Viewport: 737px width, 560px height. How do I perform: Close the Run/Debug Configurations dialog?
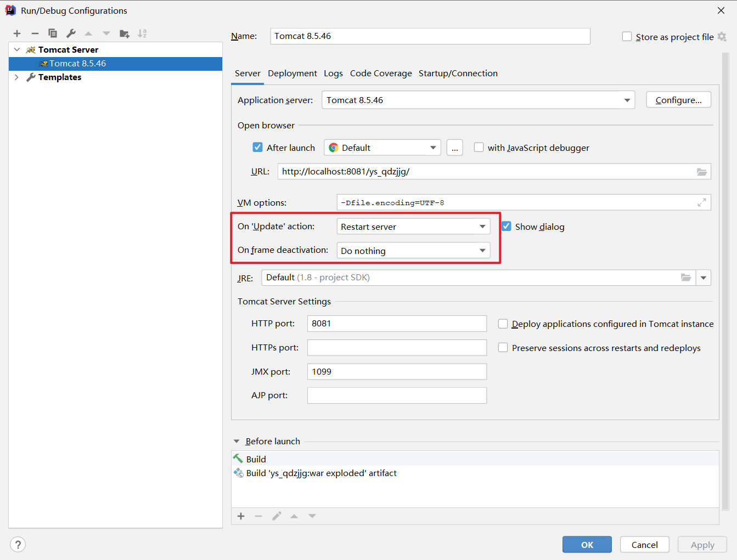click(721, 10)
